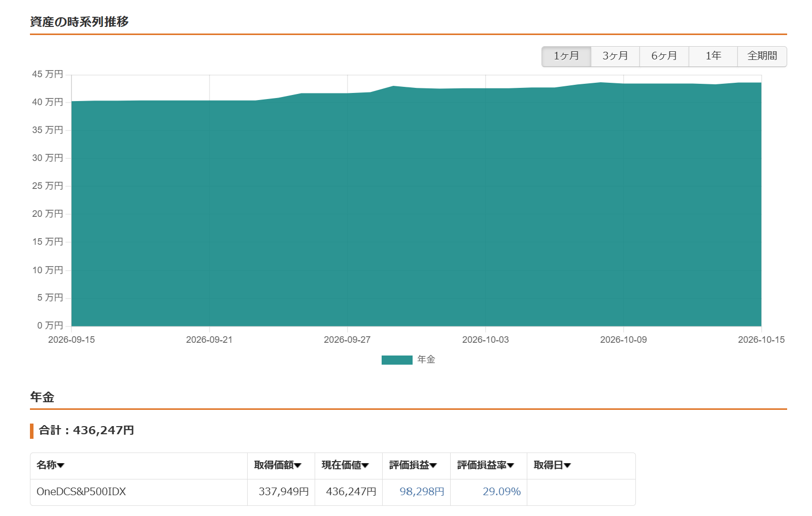Click the 2026-09-27 axis date label
The width and height of the screenshot is (812, 516).
[347, 340]
